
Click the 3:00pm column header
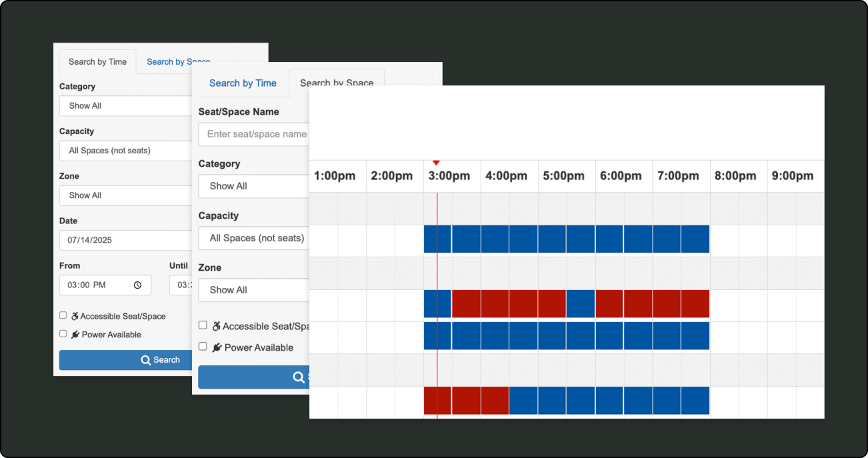pyautogui.click(x=452, y=176)
